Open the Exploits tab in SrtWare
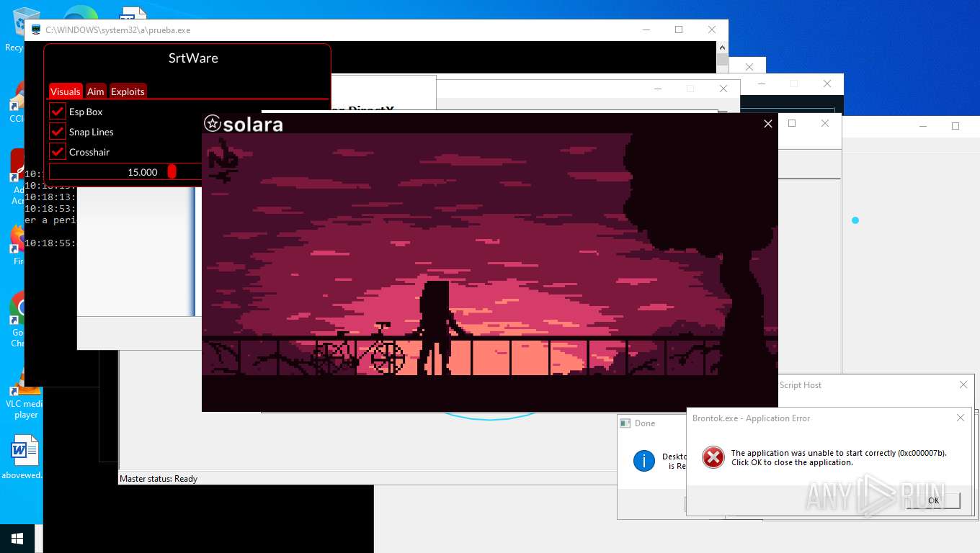 pyautogui.click(x=128, y=91)
